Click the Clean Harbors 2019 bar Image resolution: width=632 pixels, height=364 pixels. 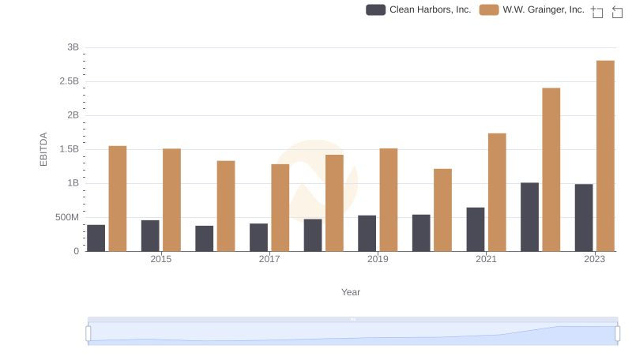(367, 234)
